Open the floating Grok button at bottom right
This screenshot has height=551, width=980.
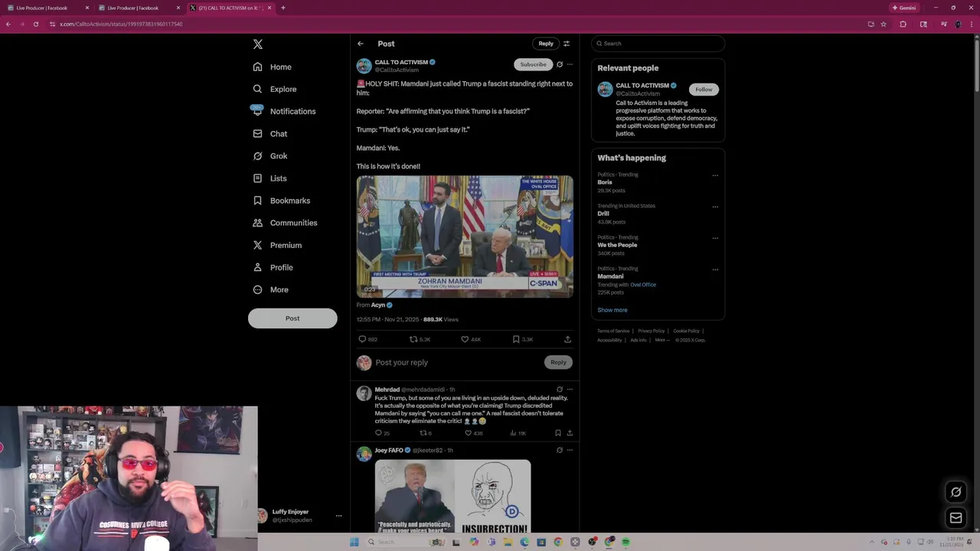pos(955,492)
